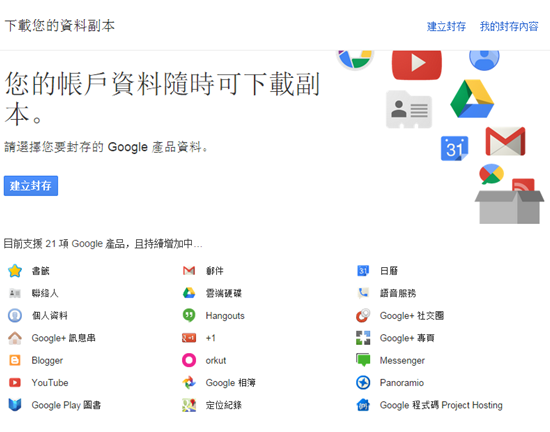Viewport: 550px width, 432px height.
Task: Click the green Hangouts icon
Action: coord(189,316)
